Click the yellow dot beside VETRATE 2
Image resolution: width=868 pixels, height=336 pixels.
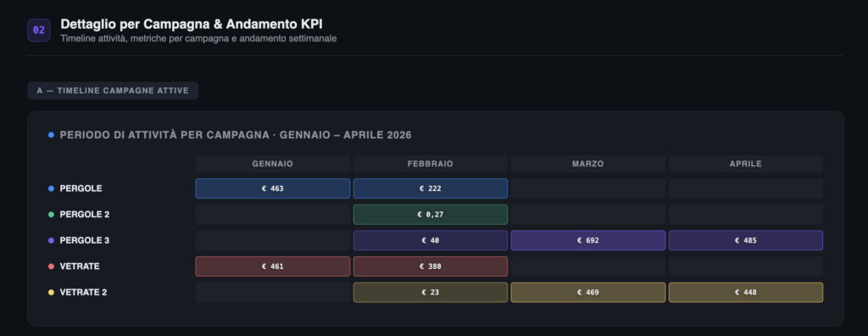(x=51, y=292)
